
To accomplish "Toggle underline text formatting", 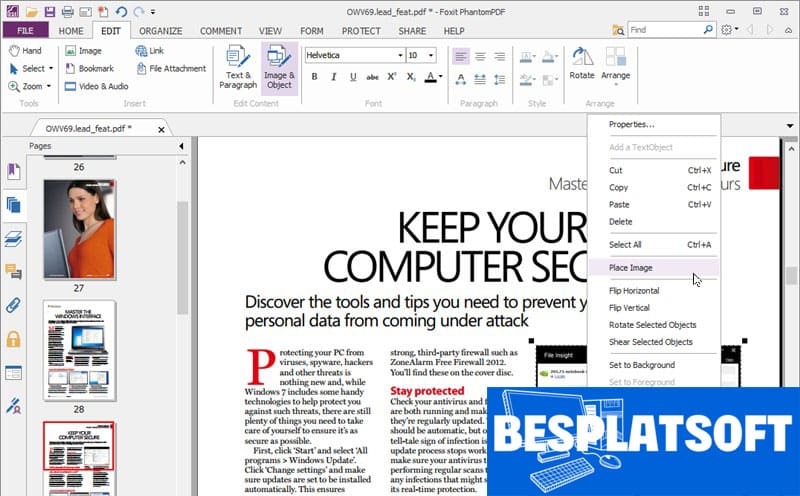I will pos(353,77).
